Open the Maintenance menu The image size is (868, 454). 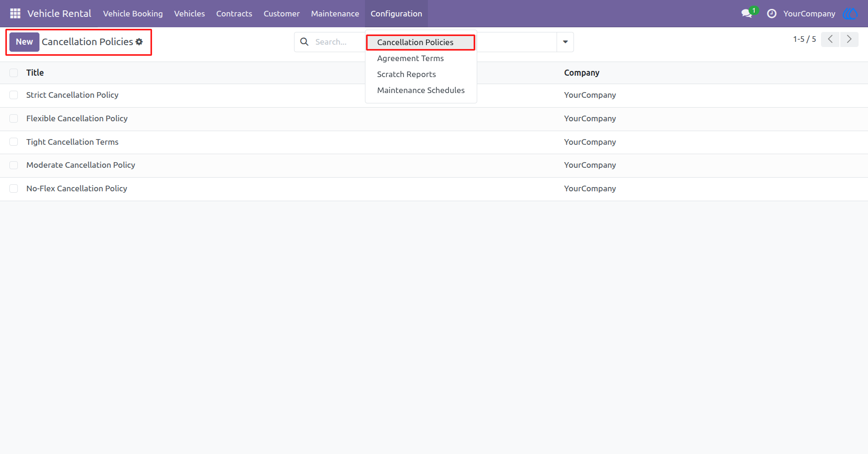click(335, 14)
